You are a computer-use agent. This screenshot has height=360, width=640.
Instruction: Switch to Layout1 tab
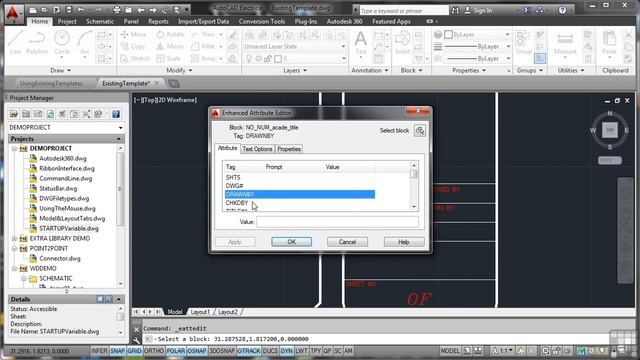click(200, 312)
